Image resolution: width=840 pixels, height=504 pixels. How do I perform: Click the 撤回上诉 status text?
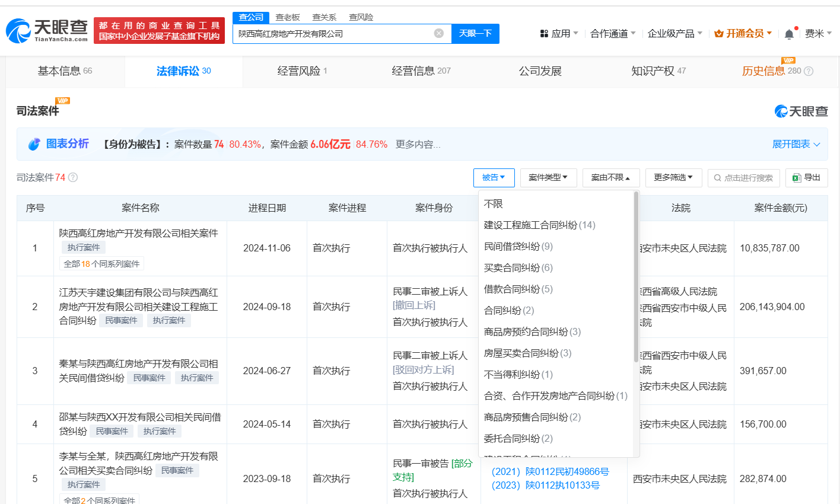[414, 305]
